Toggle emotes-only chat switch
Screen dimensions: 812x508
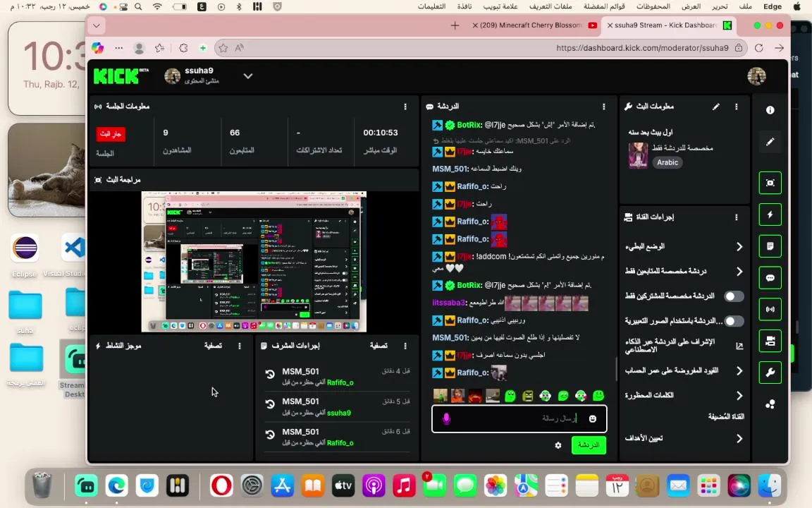734,321
